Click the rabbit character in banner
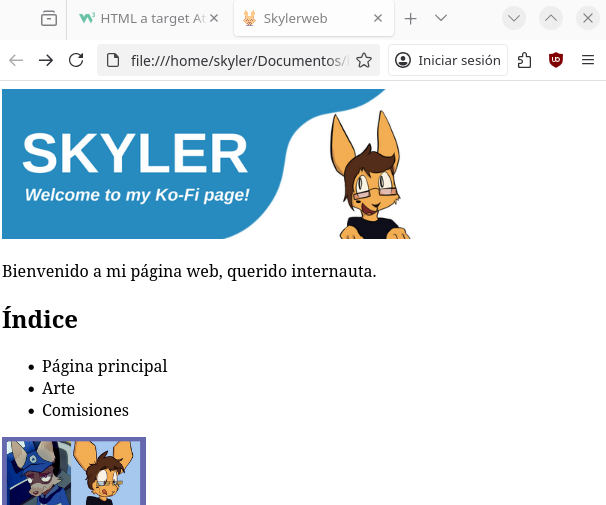The width and height of the screenshot is (606, 505). [x=370, y=175]
